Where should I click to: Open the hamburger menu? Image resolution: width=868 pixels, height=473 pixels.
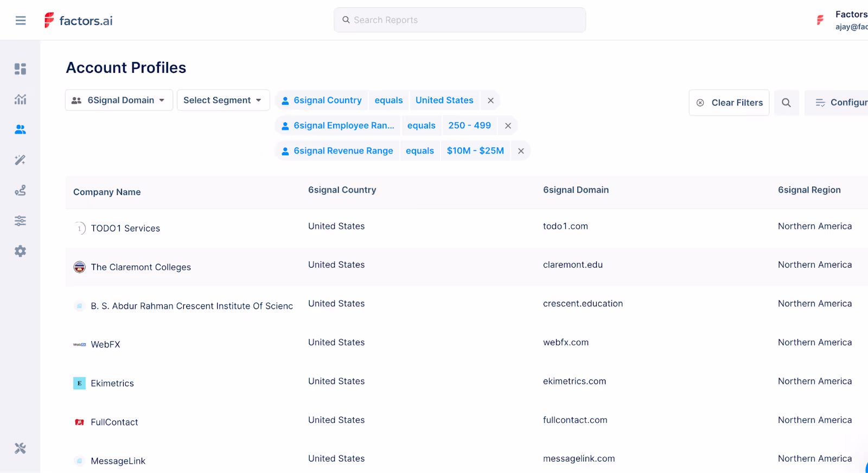coord(21,21)
